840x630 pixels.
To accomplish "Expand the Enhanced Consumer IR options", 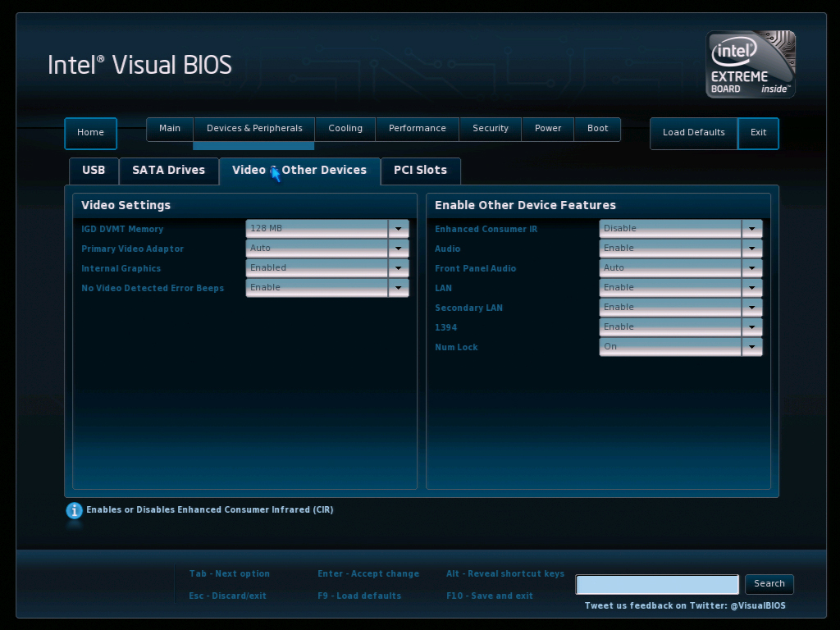I will [x=751, y=228].
